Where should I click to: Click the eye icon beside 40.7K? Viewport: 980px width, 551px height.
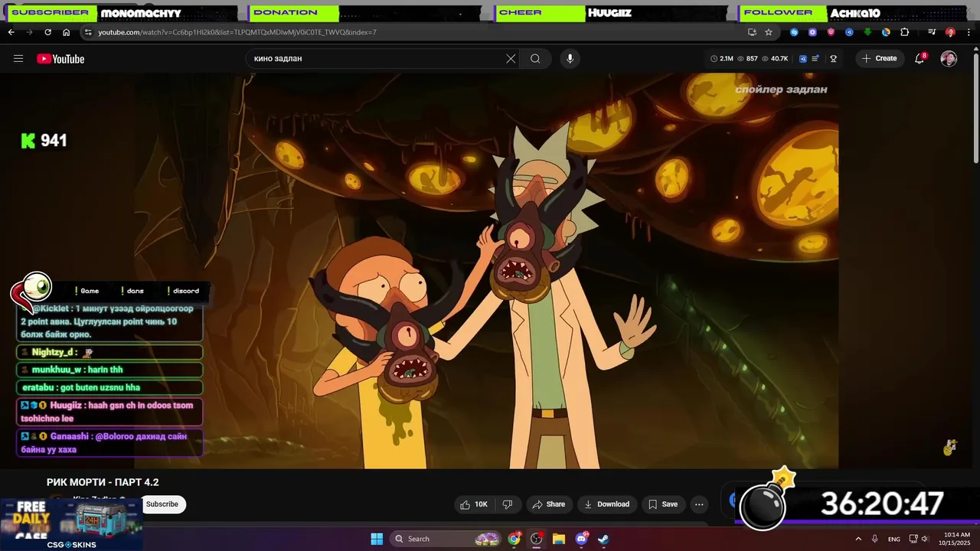766,59
